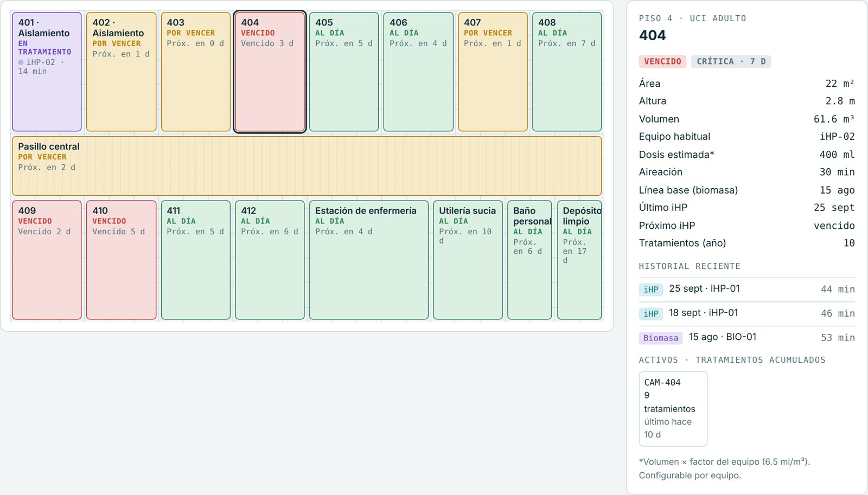Select the Utilería sucia room
The width and height of the screenshot is (868, 495).
468,260
